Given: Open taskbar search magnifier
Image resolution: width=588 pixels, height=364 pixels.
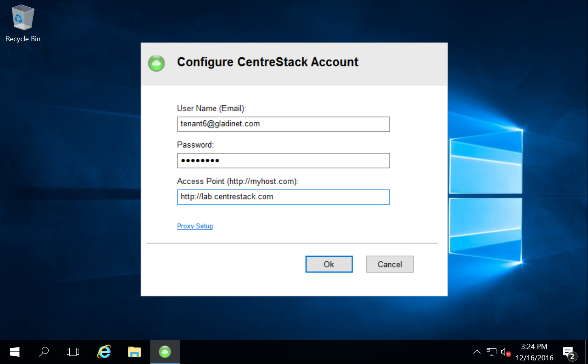Looking at the screenshot, I should 44,352.
